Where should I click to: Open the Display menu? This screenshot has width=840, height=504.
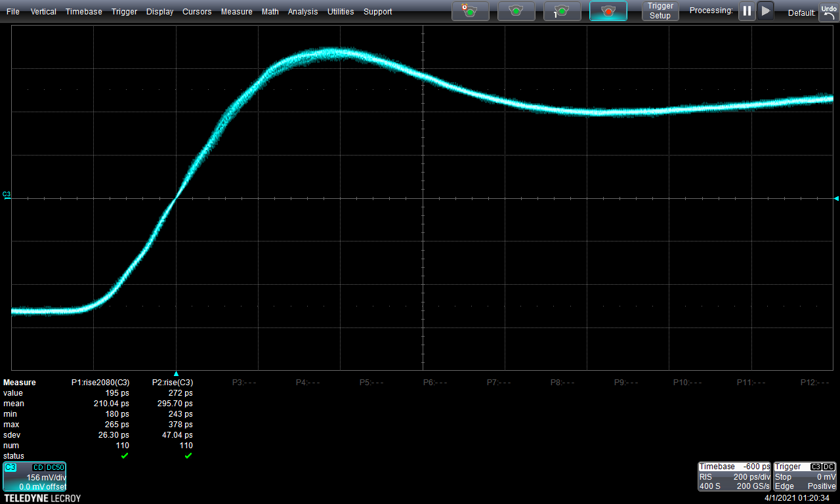point(160,12)
